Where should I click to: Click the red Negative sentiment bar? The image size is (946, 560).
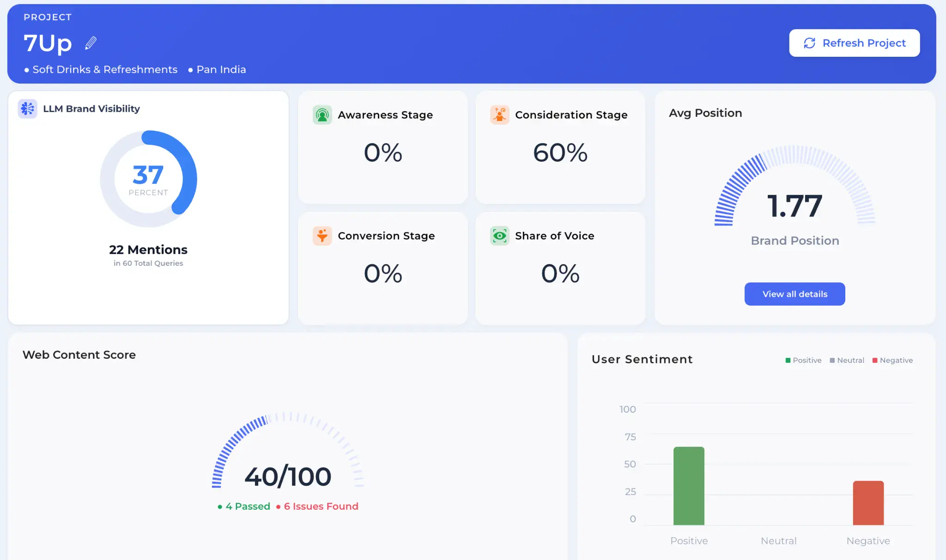pos(868,503)
